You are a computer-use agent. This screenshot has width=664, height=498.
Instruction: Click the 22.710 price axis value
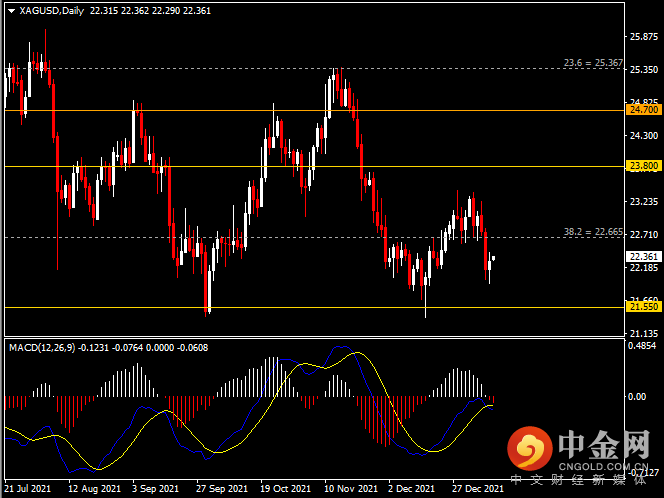click(x=644, y=235)
